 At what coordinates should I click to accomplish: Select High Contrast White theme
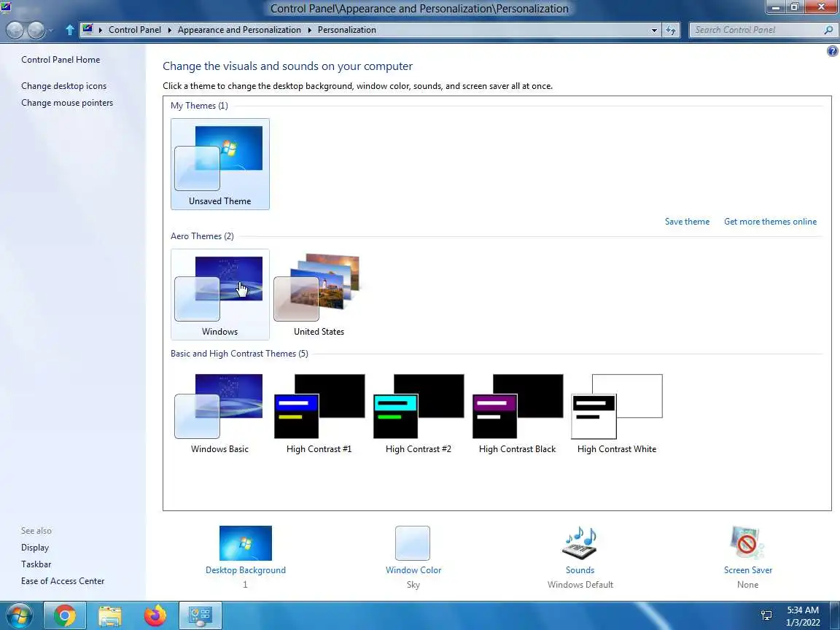[617, 413]
